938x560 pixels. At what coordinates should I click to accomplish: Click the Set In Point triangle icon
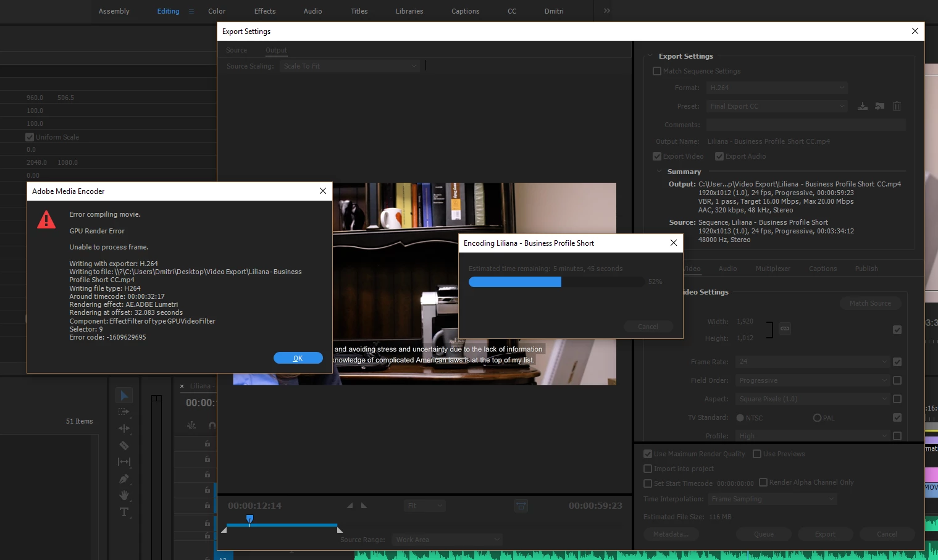point(350,506)
